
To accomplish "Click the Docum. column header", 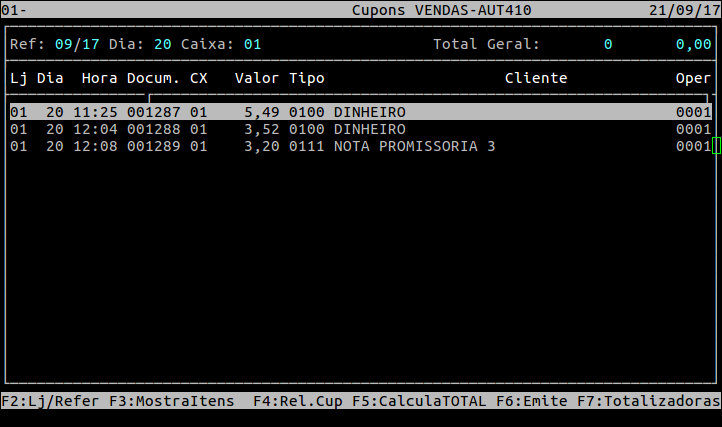I will 153,78.
